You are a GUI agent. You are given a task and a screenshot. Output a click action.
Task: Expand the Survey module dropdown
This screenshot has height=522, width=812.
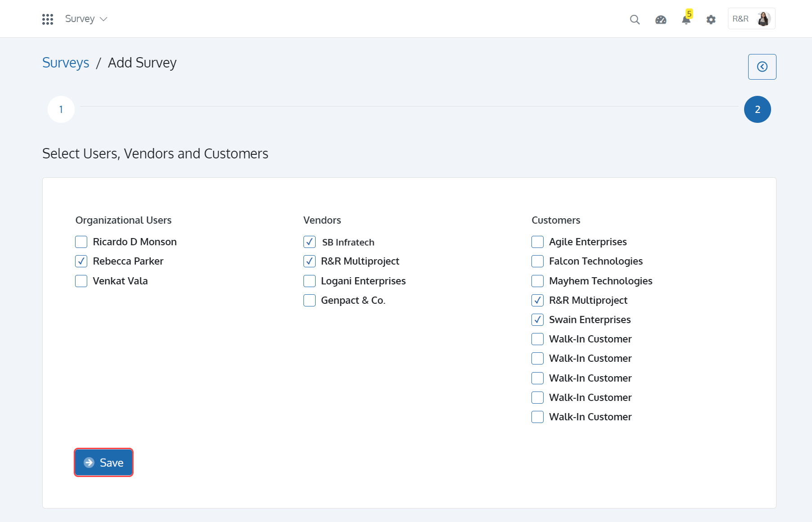86,19
